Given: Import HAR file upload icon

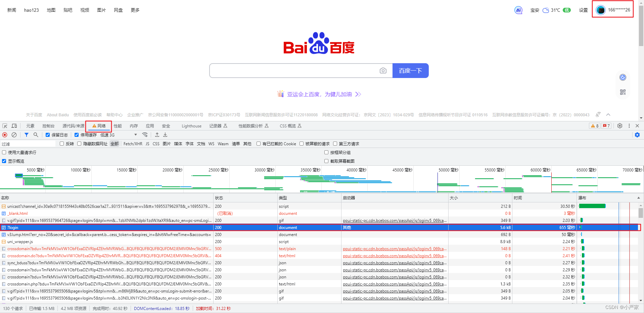Looking at the screenshot, I should pos(157,135).
